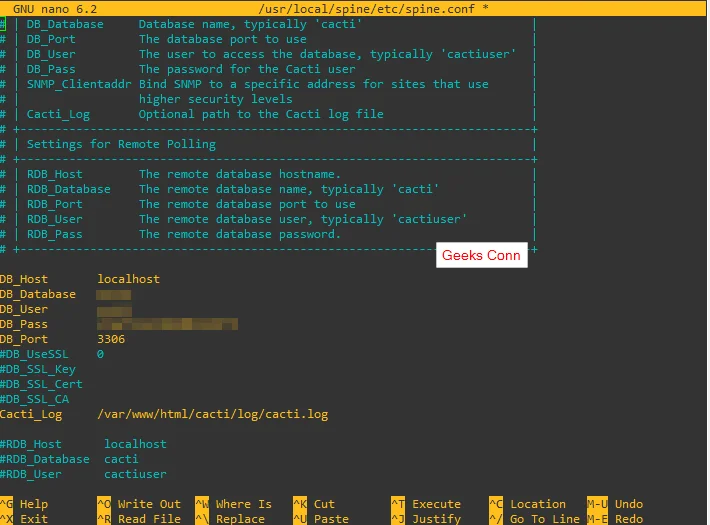Click the DB_Database setting key below DB_Host

(x=38, y=294)
